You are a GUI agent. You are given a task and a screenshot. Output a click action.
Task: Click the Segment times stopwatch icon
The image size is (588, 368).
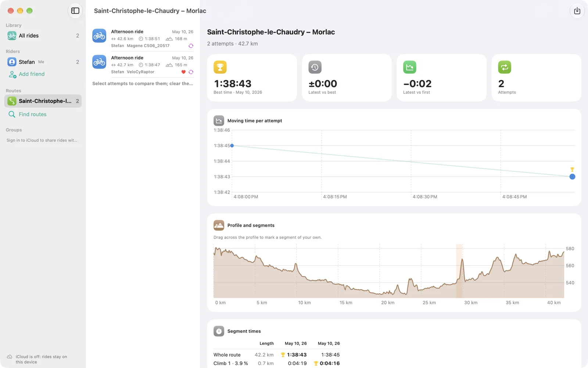pyautogui.click(x=219, y=331)
